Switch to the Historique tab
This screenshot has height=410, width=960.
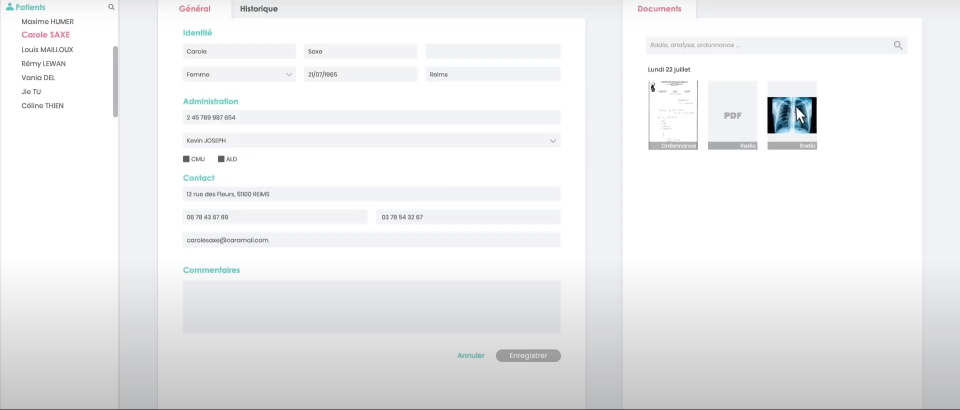point(259,9)
